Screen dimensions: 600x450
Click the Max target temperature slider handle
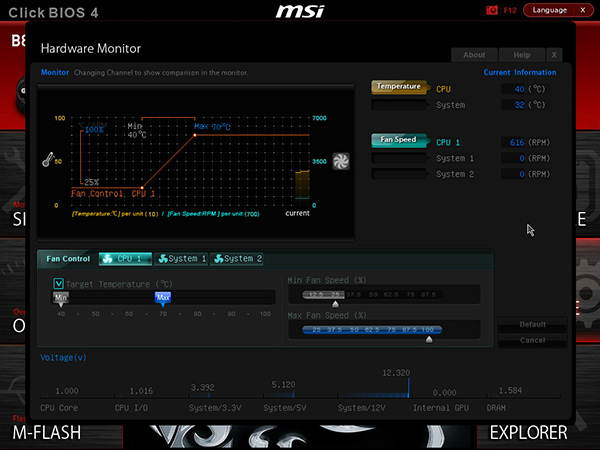coord(163,299)
